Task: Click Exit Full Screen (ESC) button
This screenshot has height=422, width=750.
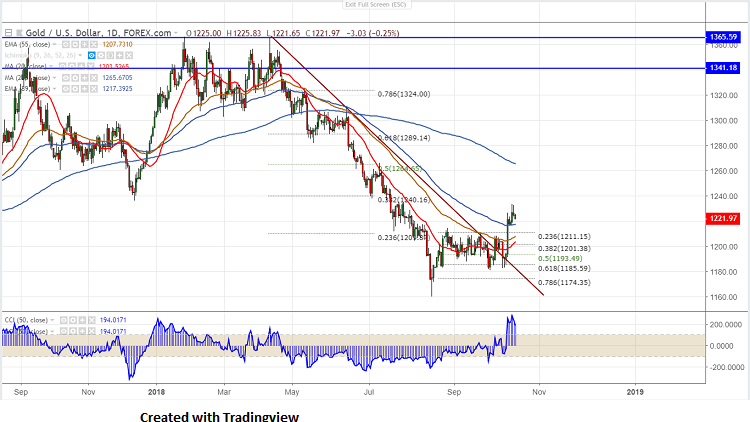Action: click(375, 5)
